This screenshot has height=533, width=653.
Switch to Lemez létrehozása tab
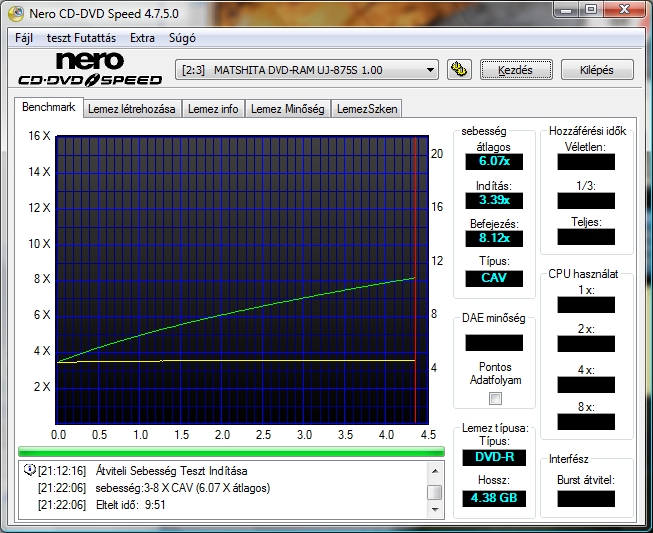point(132,109)
